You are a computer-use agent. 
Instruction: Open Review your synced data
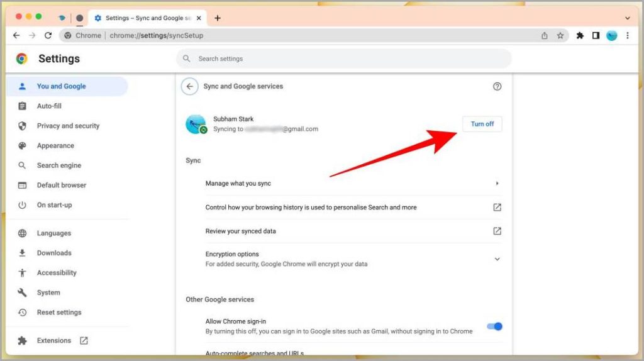pos(353,231)
